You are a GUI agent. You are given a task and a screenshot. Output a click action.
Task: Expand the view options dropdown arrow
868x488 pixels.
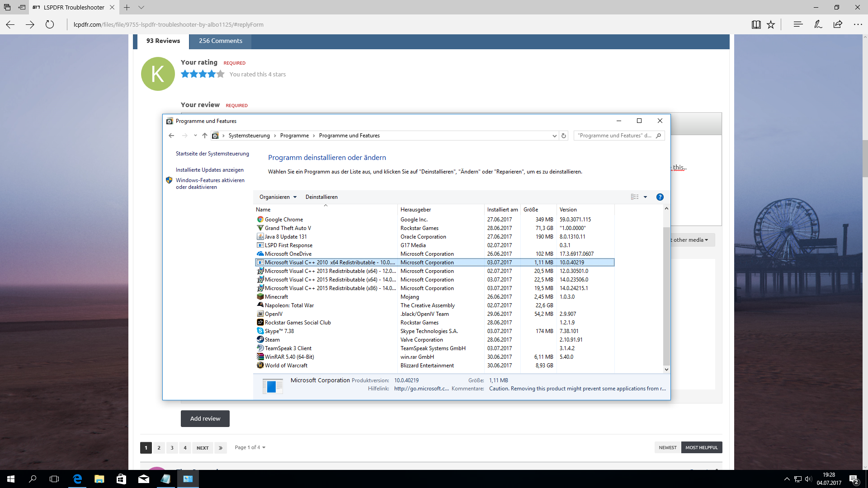tap(645, 197)
